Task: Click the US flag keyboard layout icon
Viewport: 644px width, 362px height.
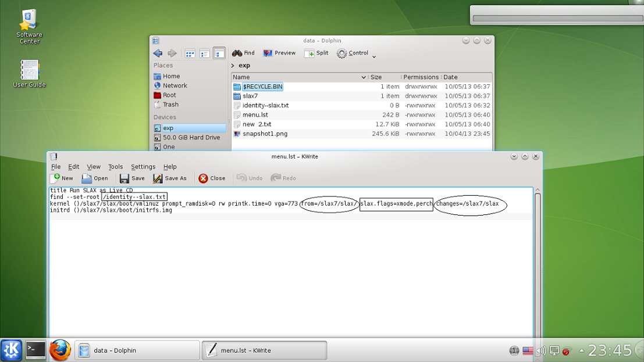Action: coord(528,351)
